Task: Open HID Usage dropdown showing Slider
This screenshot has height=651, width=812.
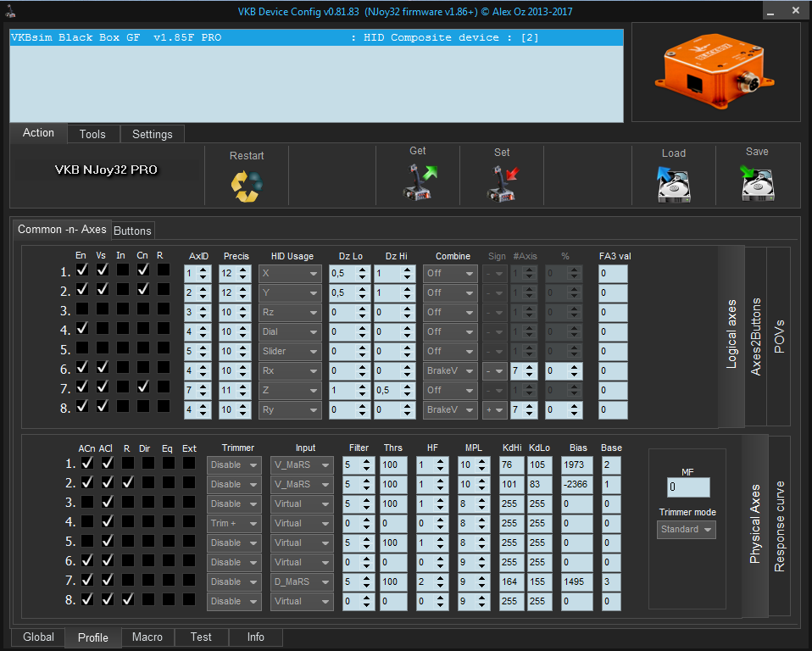Action: point(290,351)
